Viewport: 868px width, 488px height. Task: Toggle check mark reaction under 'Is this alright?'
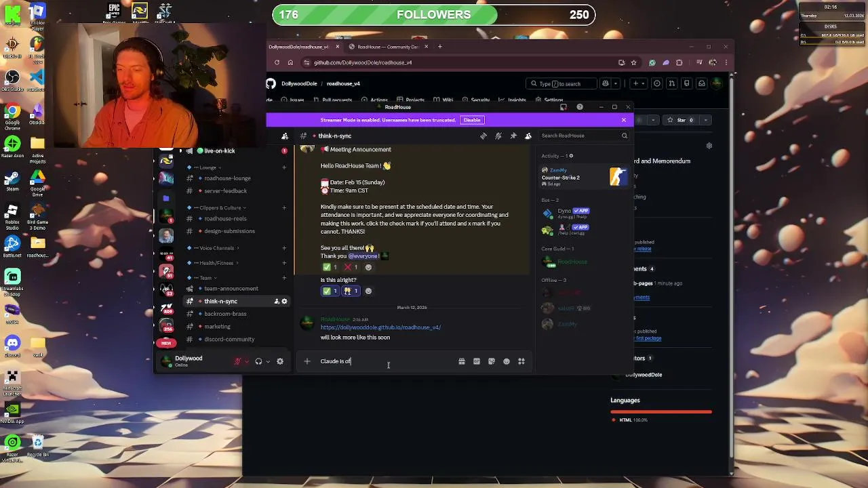330,291
